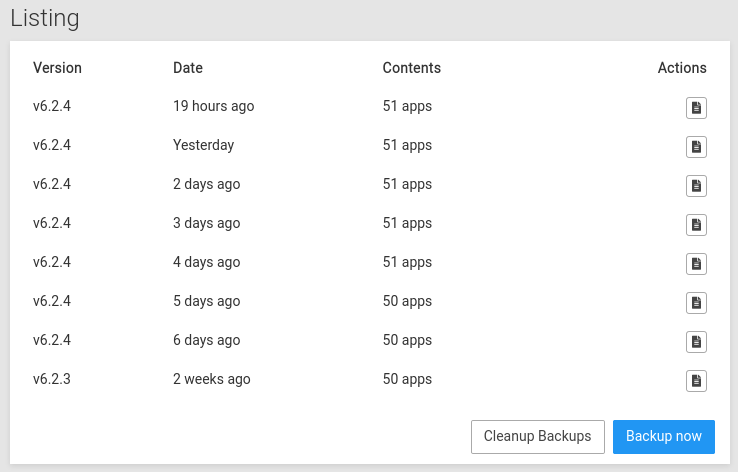Open backup details icon for 19 hours ago
This screenshot has height=472, width=738.
(x=696, y=108)
